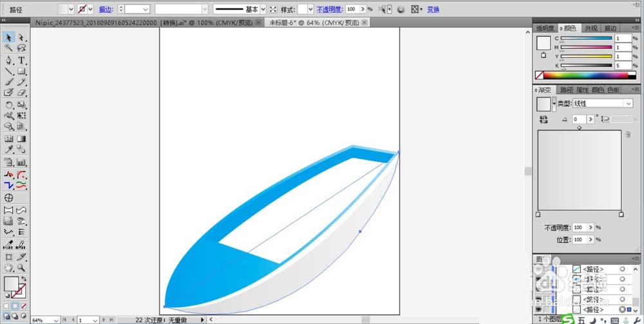Pick the Blend tool

[21, 150]
